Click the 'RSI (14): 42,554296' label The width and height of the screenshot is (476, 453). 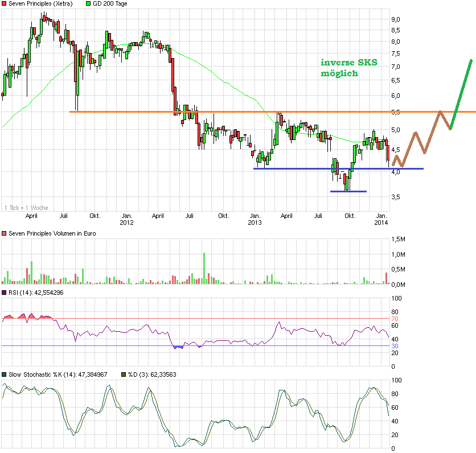click(36, 293)
